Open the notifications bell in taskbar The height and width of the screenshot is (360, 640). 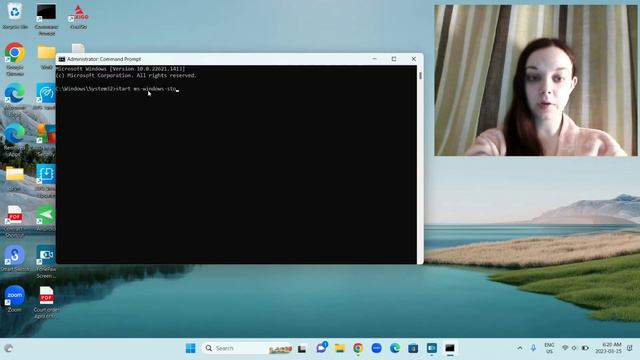click(630, 348)
